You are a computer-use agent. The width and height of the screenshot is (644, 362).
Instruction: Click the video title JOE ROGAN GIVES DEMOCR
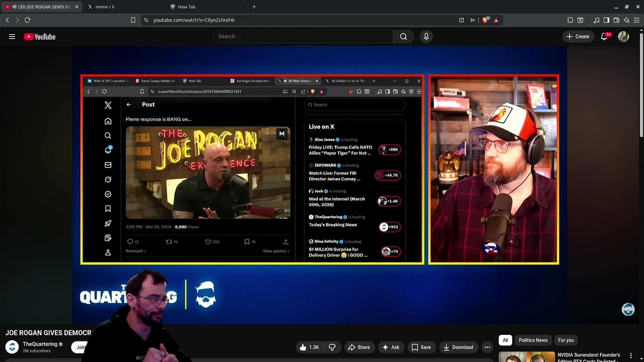click(x=48, y=333)
